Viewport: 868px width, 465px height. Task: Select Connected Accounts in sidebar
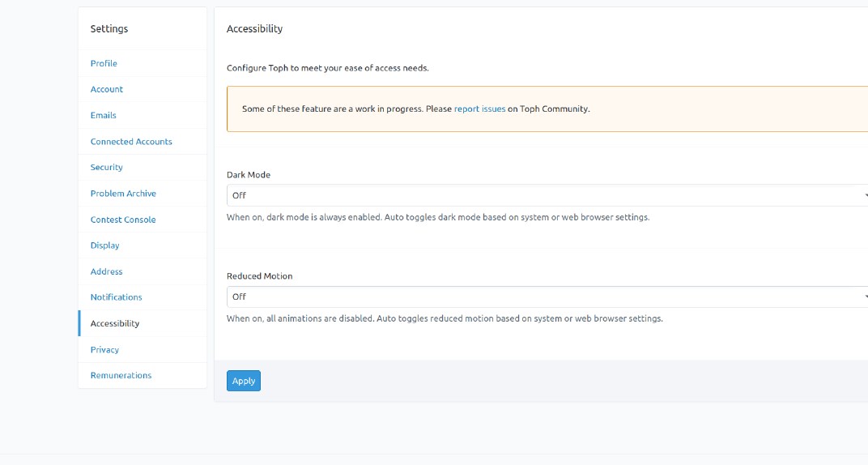point(131,142)
